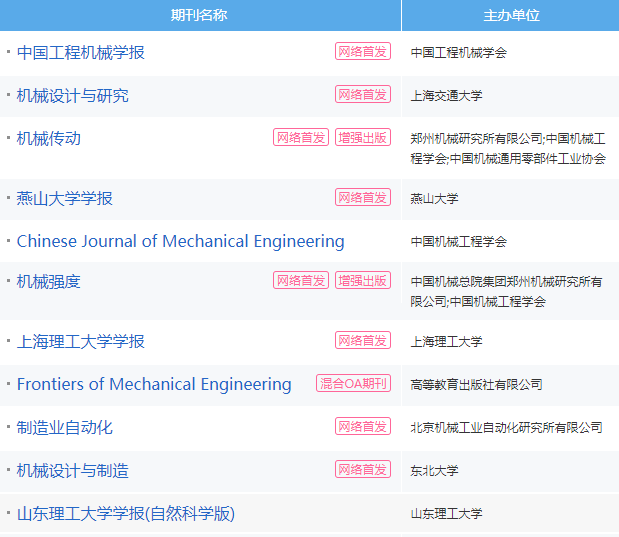The image size is (619, 537).
Task: Open the 机械强度 journal link
Action: 49,282
